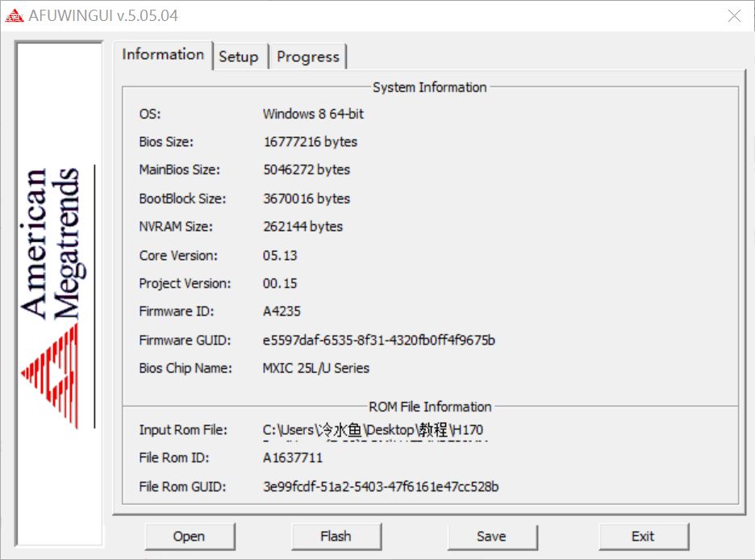Open the Setup tab
This screenshot has width=755, height=560.
point(240,56)
